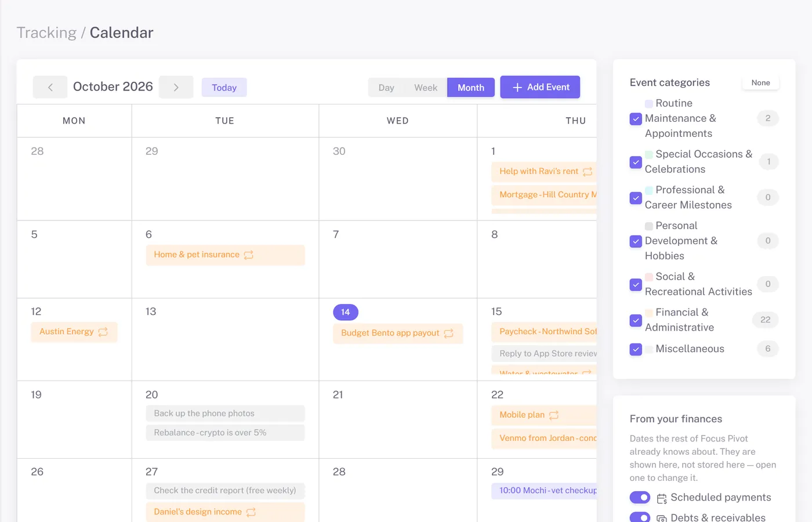Turn off Debts & receivables toggle

tap(640, 517)
